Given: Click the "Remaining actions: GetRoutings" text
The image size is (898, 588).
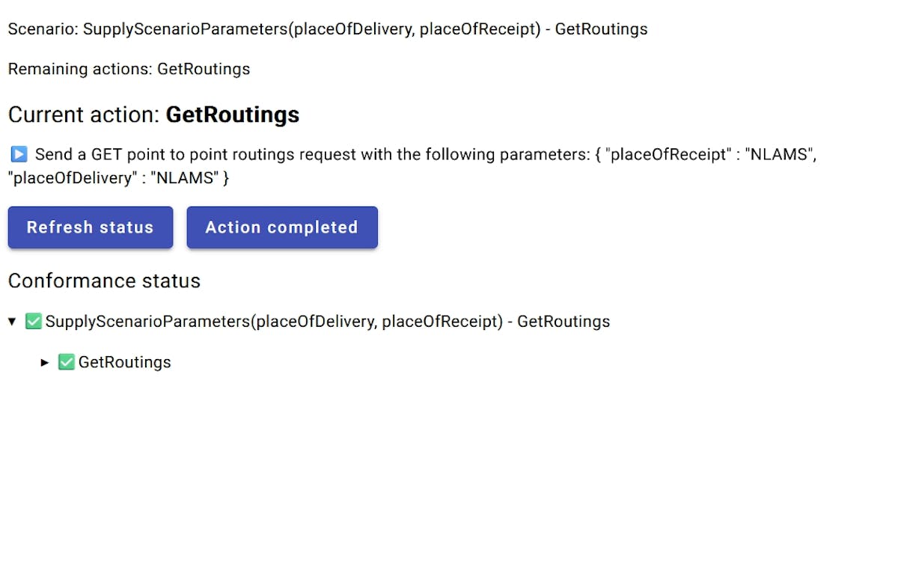Looking at the screenshot, I should pos(129,69).
